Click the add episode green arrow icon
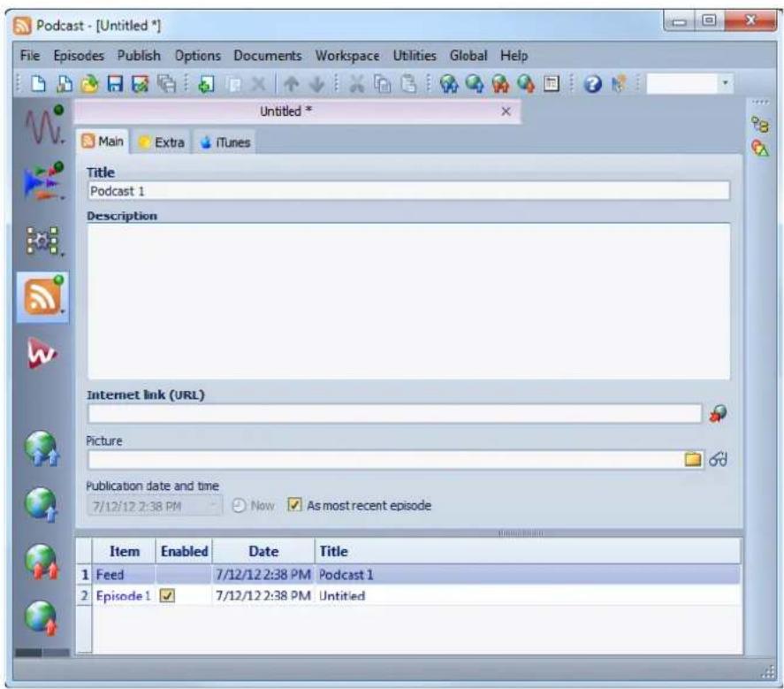 [206, 83]
